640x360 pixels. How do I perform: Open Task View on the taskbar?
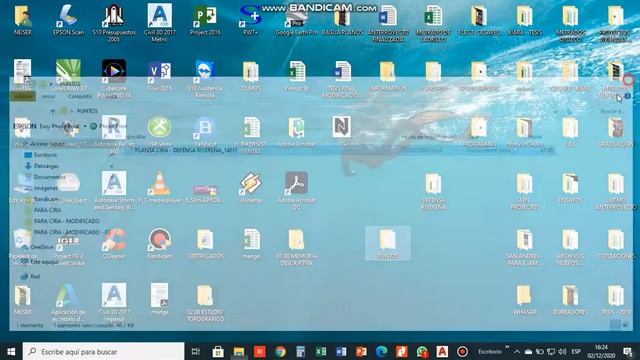tap(196, 351)
